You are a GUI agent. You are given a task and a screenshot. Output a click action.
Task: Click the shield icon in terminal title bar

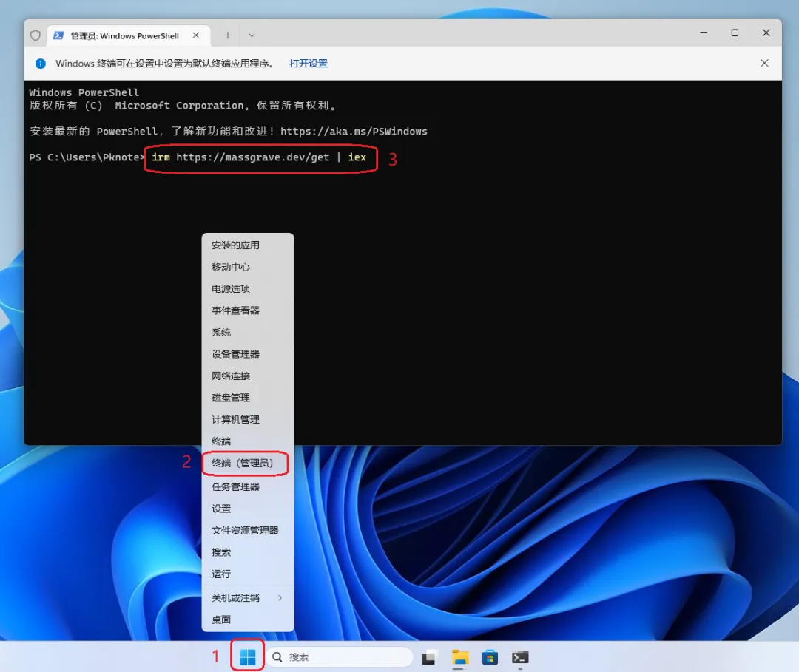[36, 35]
